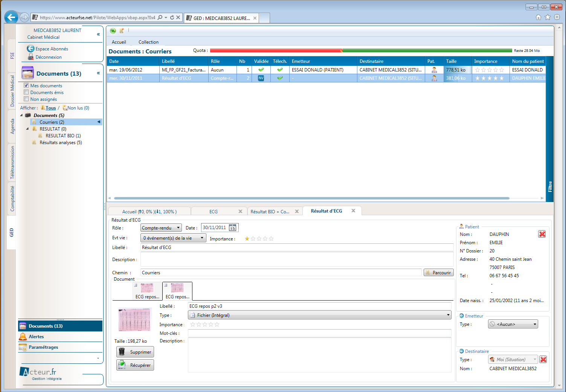566x392 pixels.
Task: Open the Emetteur type Aucun dropdown
Action: (x=513, y=324)
